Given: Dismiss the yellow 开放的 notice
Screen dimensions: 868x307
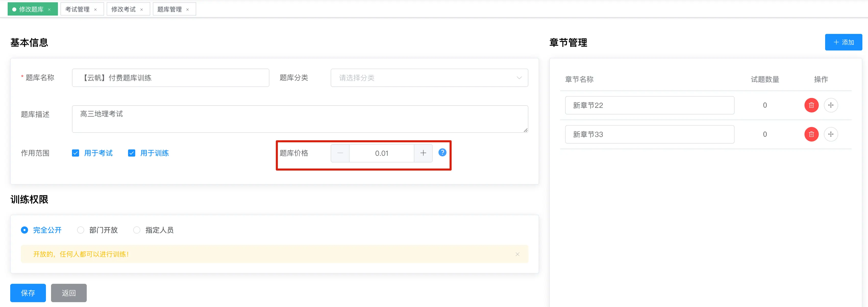Looking at the screenshot, I should (517, 254).
